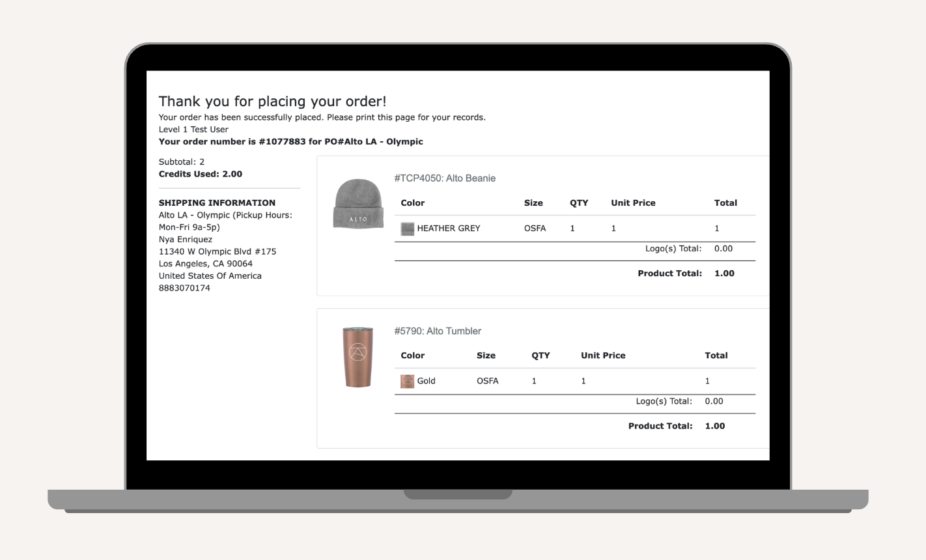926x560 pixels.
Task: Click the Nya Enriquez recipient name
Action: pos(185,239)
